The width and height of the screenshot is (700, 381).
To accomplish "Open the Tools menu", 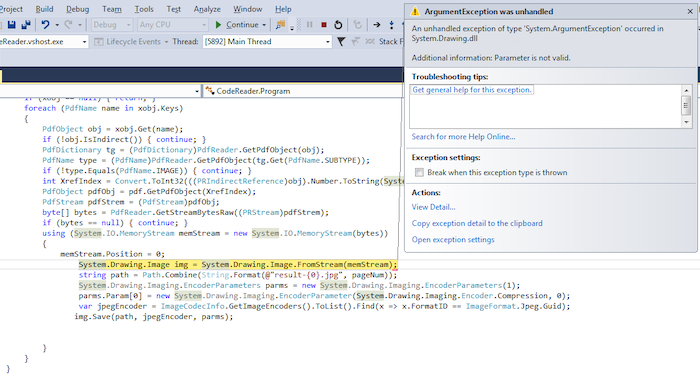I will point(144,9).
